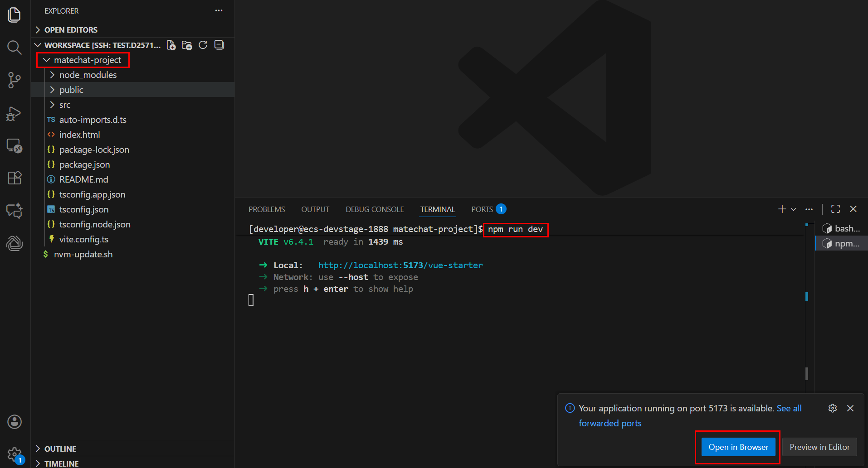This screenshot has height=468, width=868.
Task: Open the Run and Debug view
Action: 14,113
